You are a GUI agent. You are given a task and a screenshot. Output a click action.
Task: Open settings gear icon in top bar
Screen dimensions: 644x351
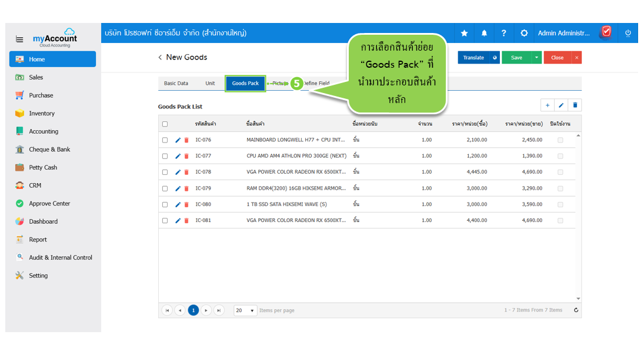[524, 33]
